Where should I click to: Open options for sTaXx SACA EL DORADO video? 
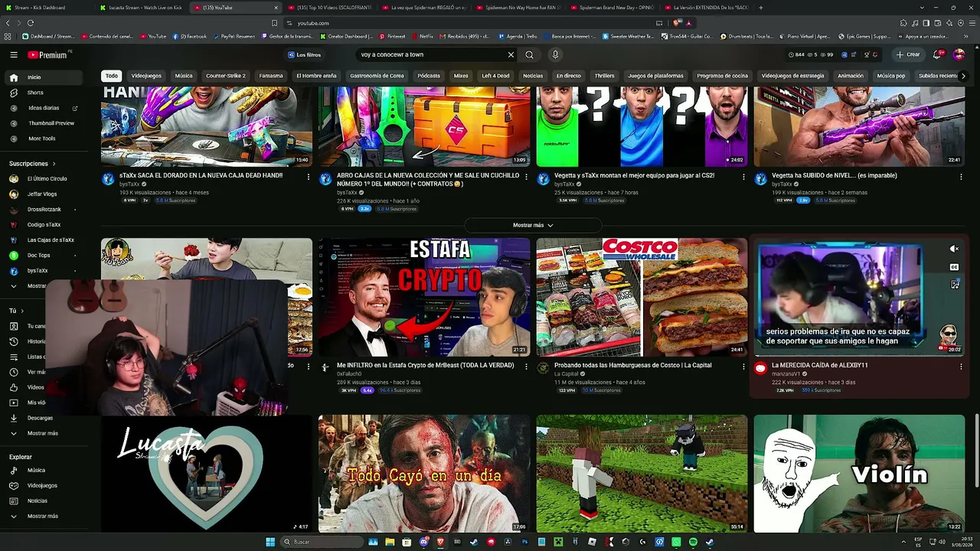309,176
